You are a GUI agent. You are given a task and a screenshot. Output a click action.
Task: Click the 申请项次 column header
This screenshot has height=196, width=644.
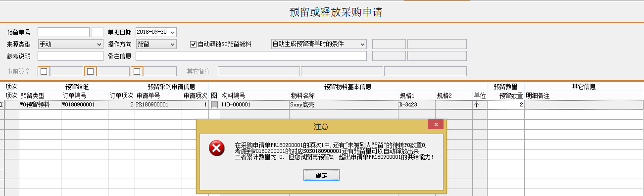(195, 96)
